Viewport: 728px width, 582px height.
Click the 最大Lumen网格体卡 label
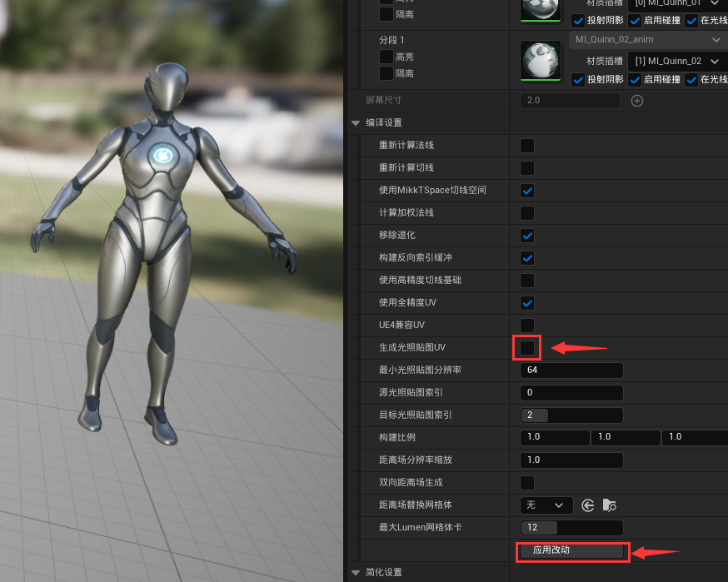[x=420, y=528]
